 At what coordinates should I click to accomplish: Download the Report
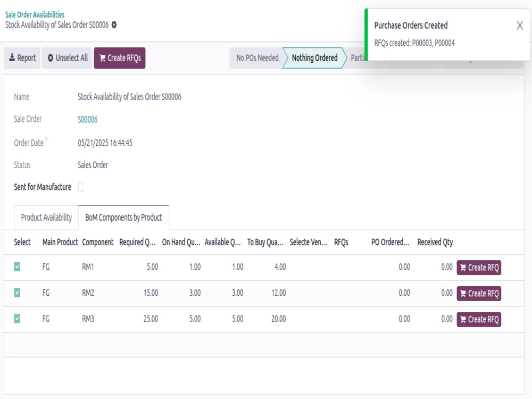[x=22, y=58]
